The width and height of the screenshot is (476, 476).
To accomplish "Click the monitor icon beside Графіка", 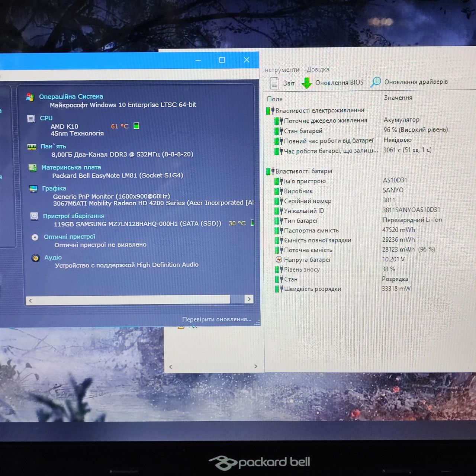I will (x=33, y=189).
